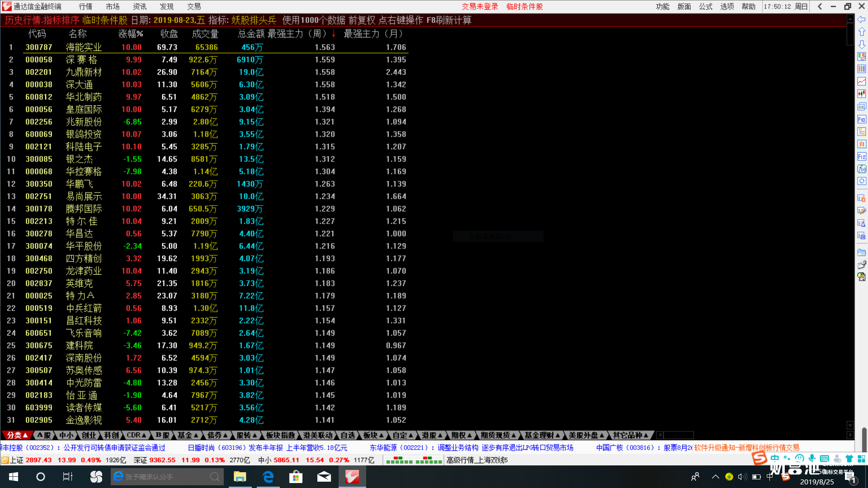Expand the 基金 tab dropdown
The height and width of the screenshot is (488, 868).
pos(188,435)
